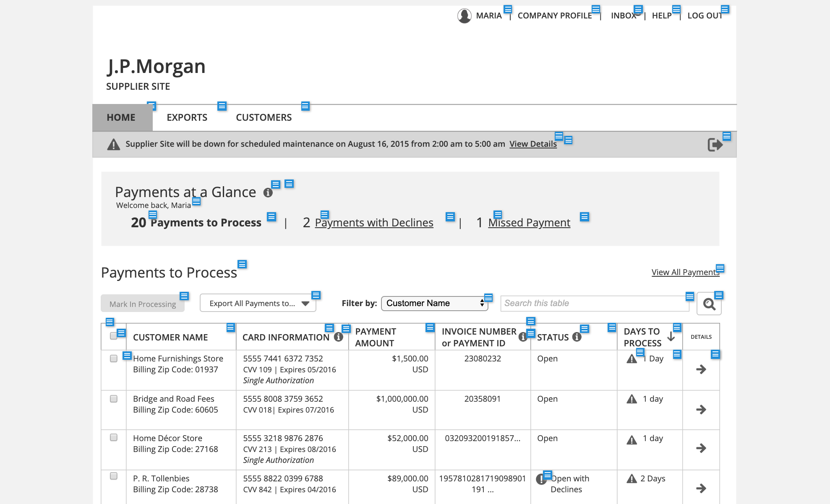Click the dismiss icon on maintenance banner
830x504 pixels.
(715, 145)
